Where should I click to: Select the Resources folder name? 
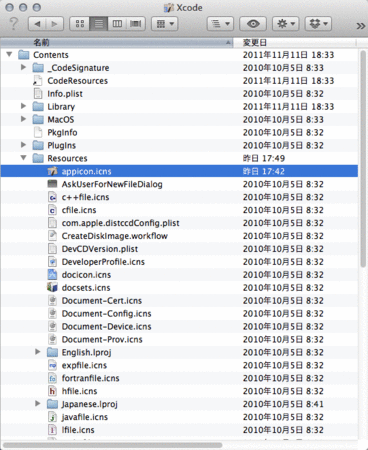[x=67, y=158]
